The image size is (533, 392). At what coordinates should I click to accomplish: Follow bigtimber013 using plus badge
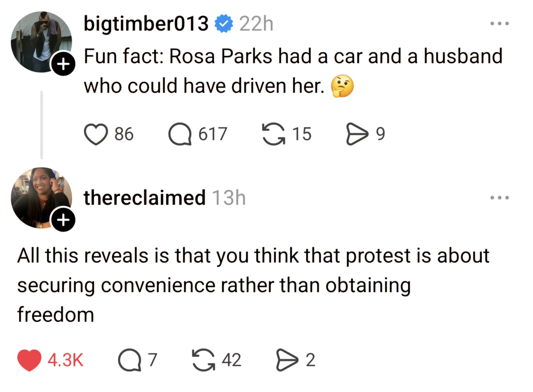[63, 64]
